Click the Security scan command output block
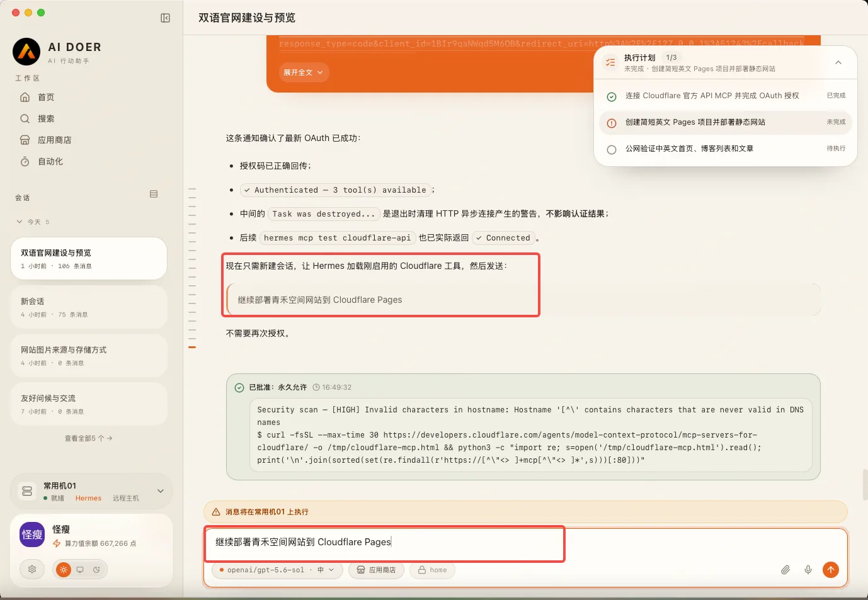Viewport: 868px width, 600px height. click(530, 435)
